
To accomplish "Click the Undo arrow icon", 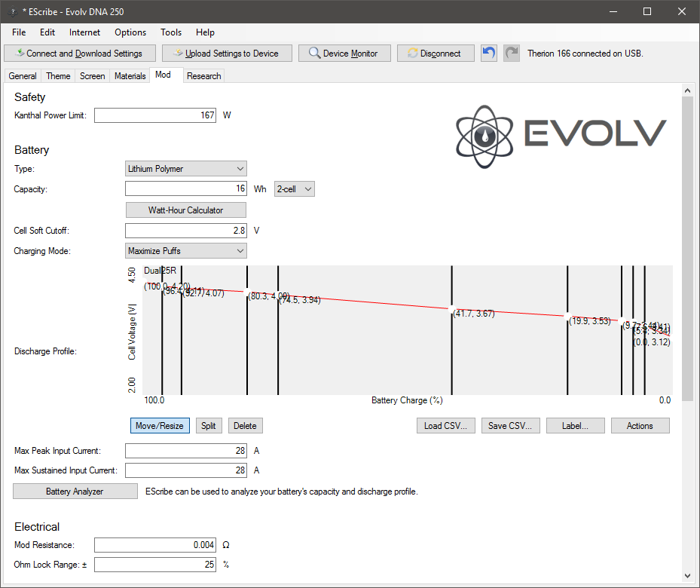I will [489, 54].
